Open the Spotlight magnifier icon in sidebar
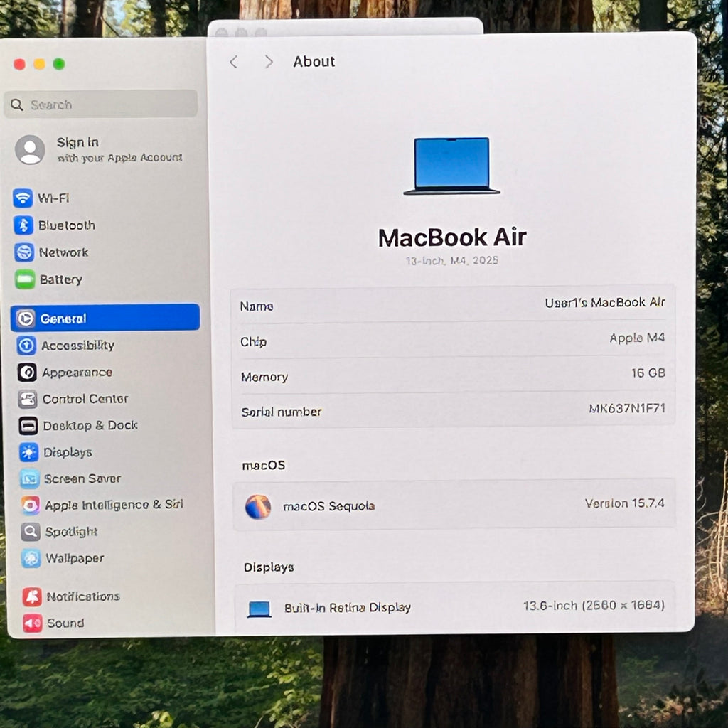Image resolution: width=728 pixels, height=728 pixels. [x=31, y=532]
